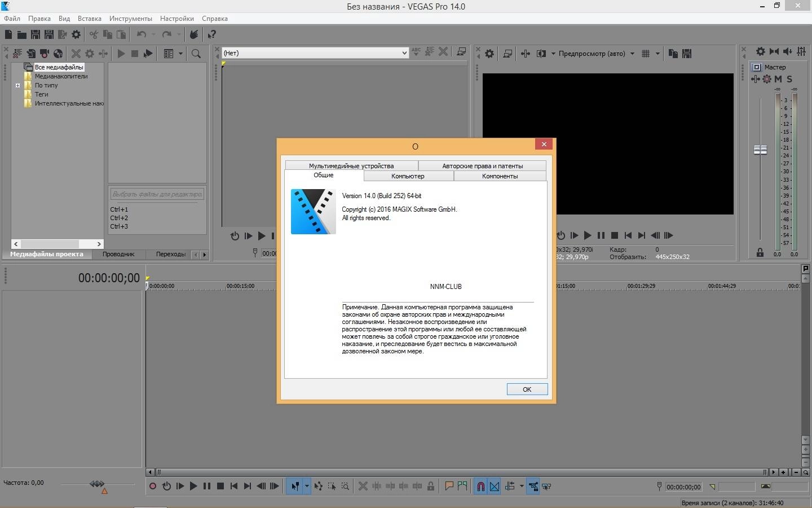Click the Undo arrow icon
Image resolution: width=812 pixels, height=508 pixels.
[142, 34]
